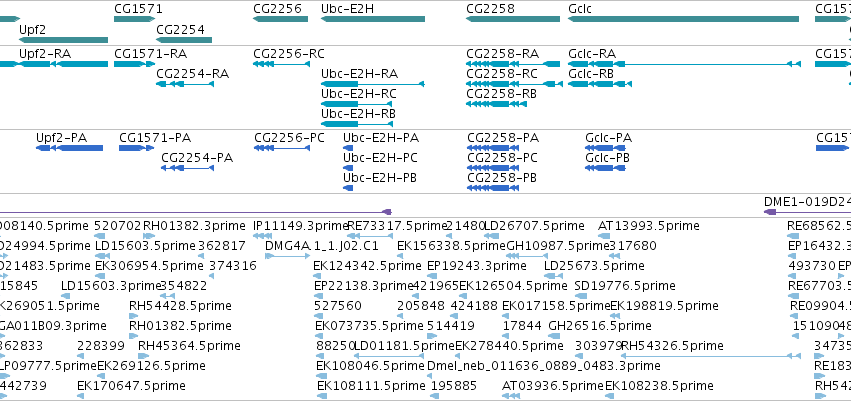Click the Upf2 gene feature
Screen dimensions: 851x401
pyautogui.click(x=63, y=40)
